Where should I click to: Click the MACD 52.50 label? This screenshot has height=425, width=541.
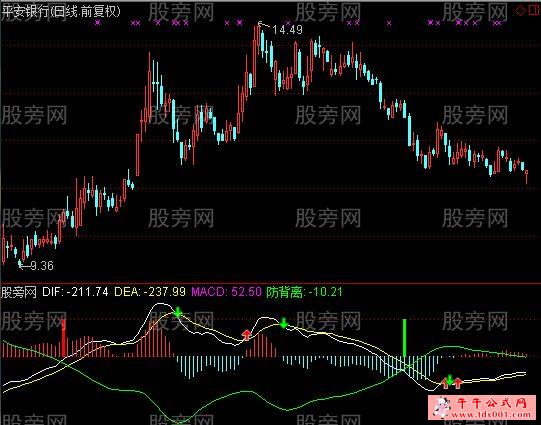click(x=227, y=292)
